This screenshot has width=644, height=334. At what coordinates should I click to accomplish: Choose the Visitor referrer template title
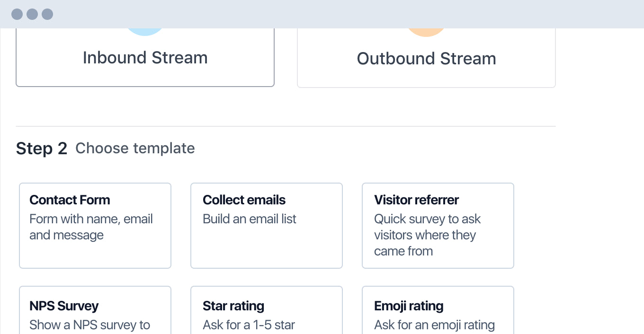[x=416, y=200]
